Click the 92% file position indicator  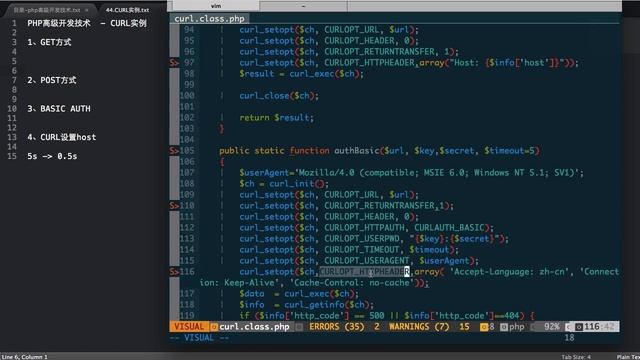tap(551, 327)
